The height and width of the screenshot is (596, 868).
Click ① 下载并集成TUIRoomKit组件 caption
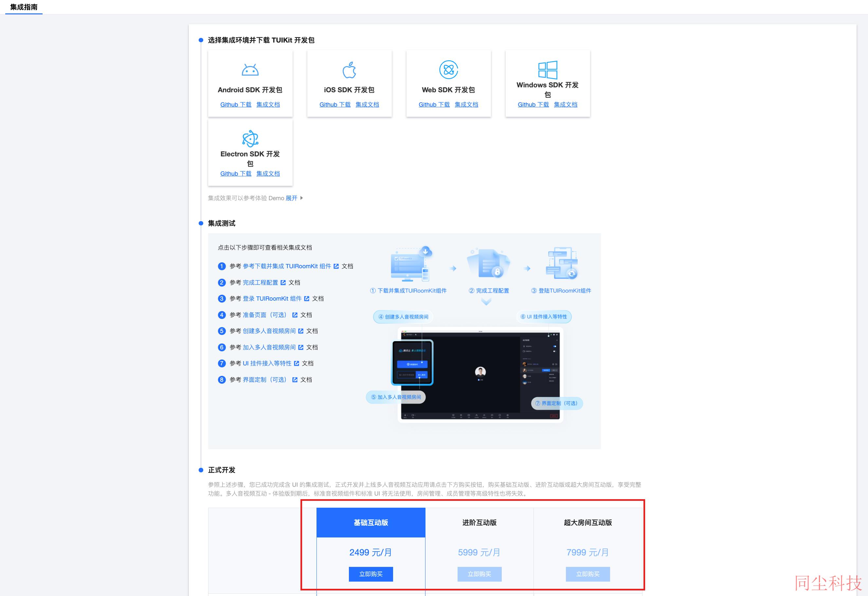[x=408, y=290]
